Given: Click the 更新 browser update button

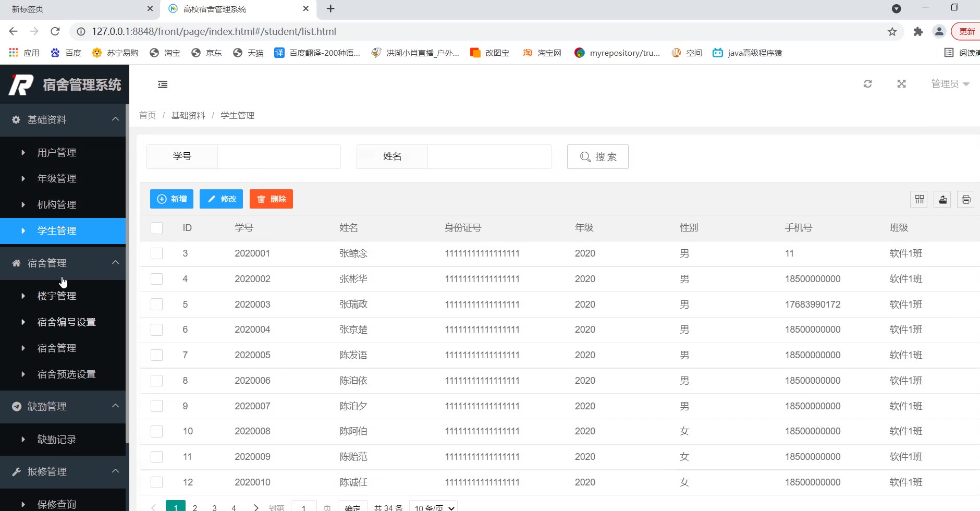Looking at the screenshot, I should point(966,31).
